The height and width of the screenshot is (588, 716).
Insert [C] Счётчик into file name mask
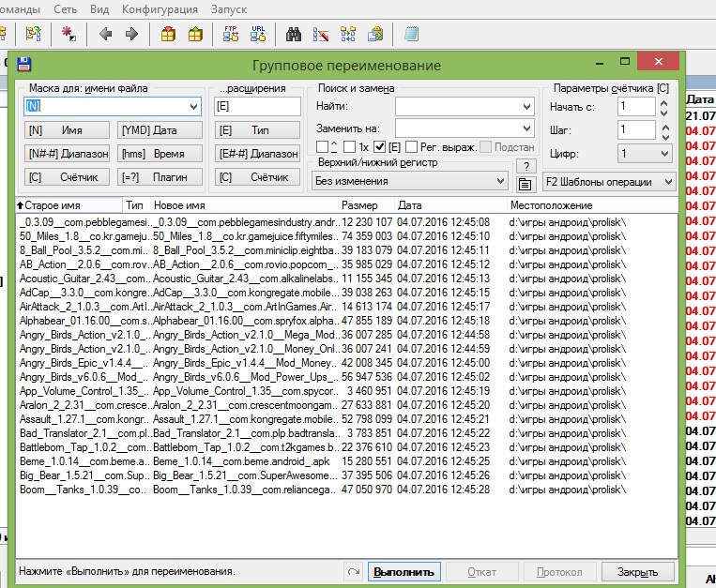(67, 177)
